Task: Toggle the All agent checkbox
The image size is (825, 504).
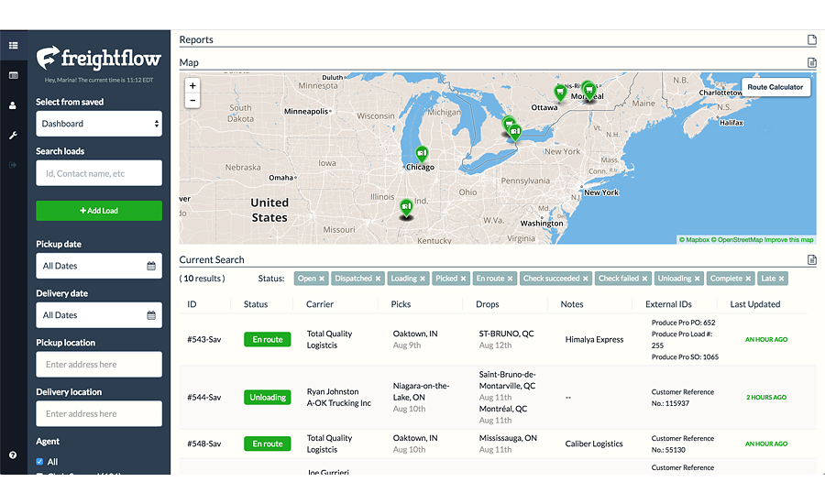Action: point(39,462)
